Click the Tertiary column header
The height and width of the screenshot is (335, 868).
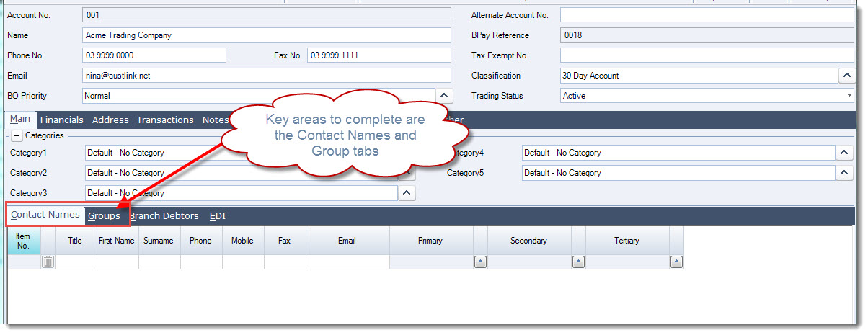[x=626, y=241]
